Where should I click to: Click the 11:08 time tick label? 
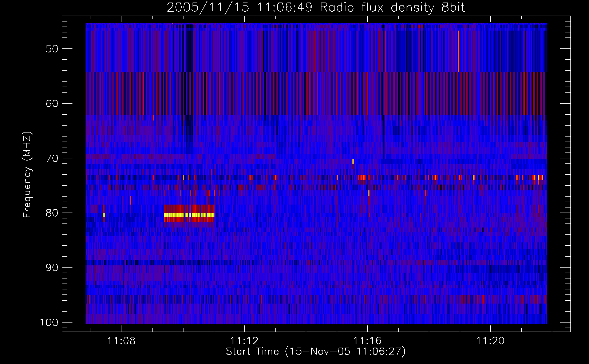pos(121,341)
